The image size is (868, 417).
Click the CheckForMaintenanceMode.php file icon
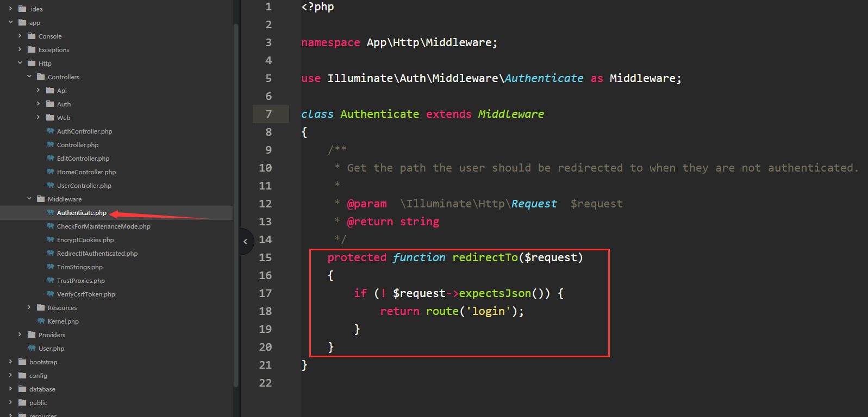[x=50, y=226]
